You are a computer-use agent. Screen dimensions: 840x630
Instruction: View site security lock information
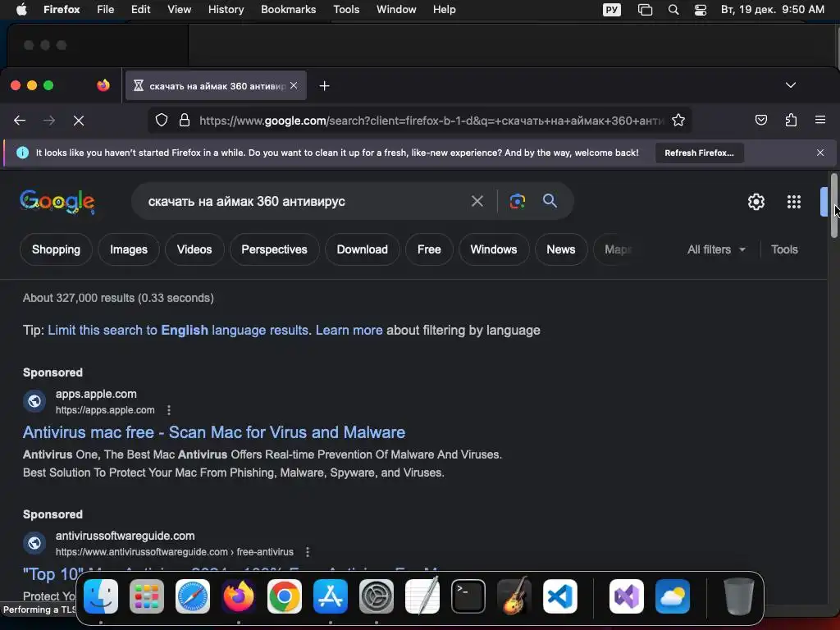click(185, 120)
